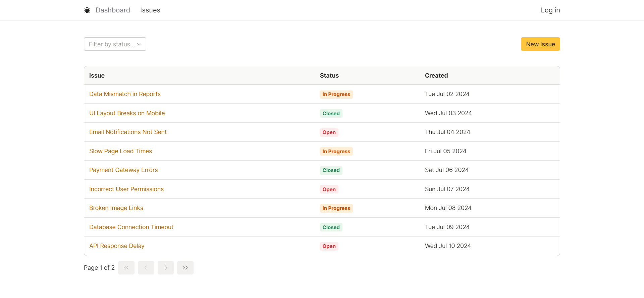644x298 pixels.
Task: Go to the next page arrow
Action: click(x=166, y=268)
